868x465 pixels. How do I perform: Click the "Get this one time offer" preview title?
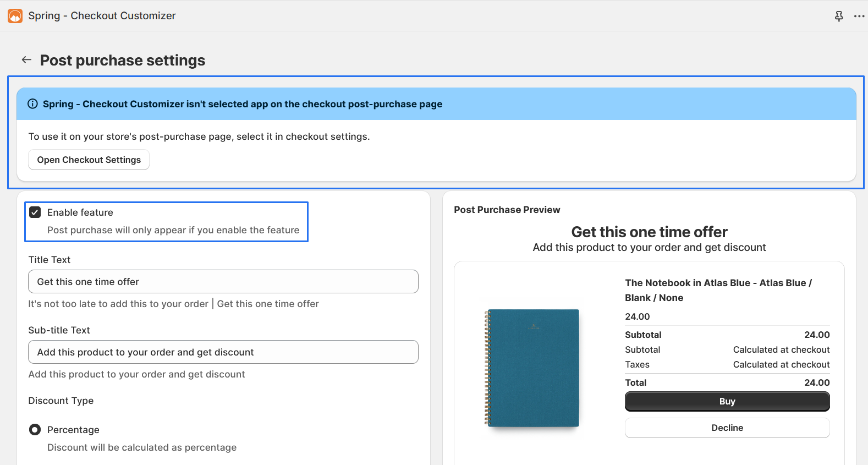(x=649, y=232)
